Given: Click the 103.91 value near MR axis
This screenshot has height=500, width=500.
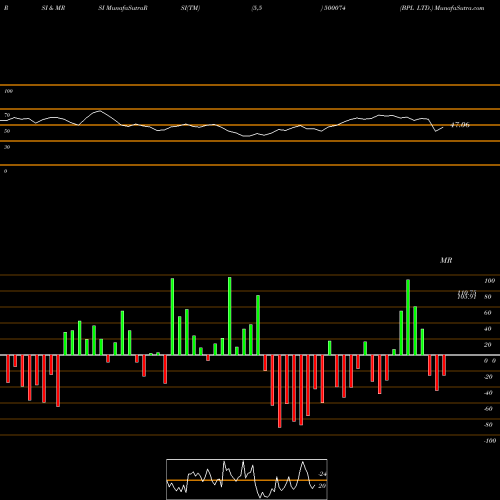Looking at the screenshot, I should 467,297.
